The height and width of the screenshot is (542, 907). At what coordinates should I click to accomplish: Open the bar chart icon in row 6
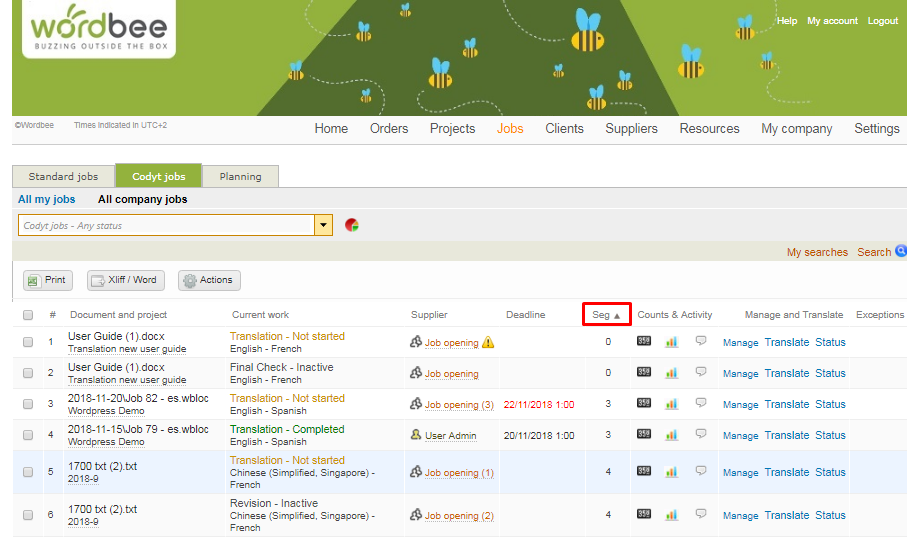671,515
